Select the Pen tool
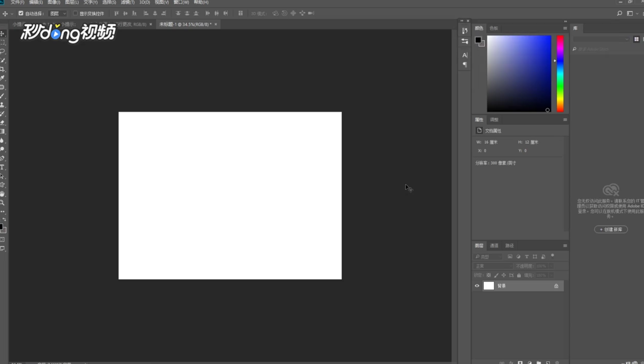The image size is (644, 364). [2, 158]
